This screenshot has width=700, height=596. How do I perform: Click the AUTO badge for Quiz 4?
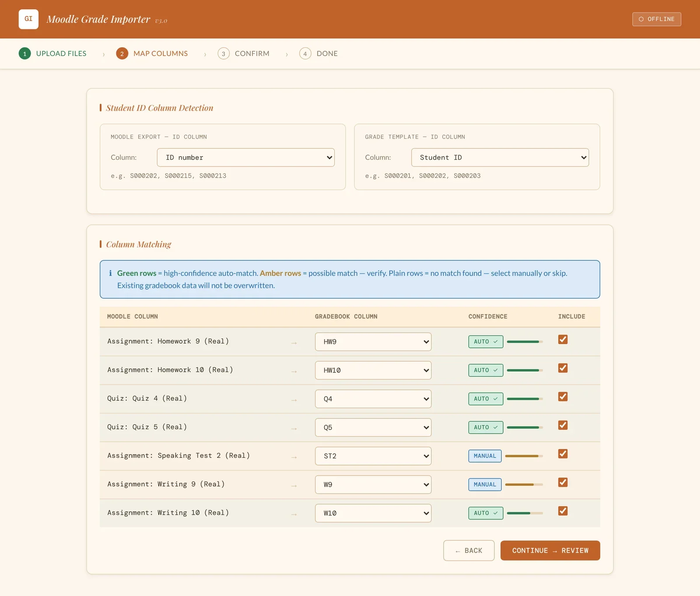[x=486, y=399]
